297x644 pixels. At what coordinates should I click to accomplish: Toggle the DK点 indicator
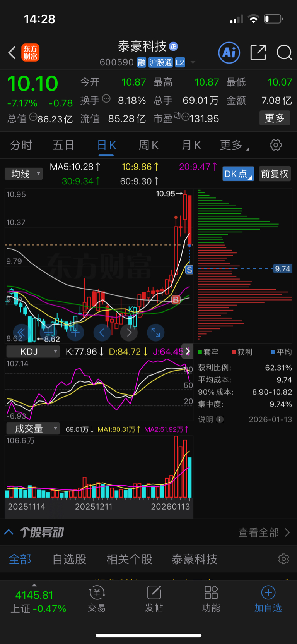click(x=238, y=174)
